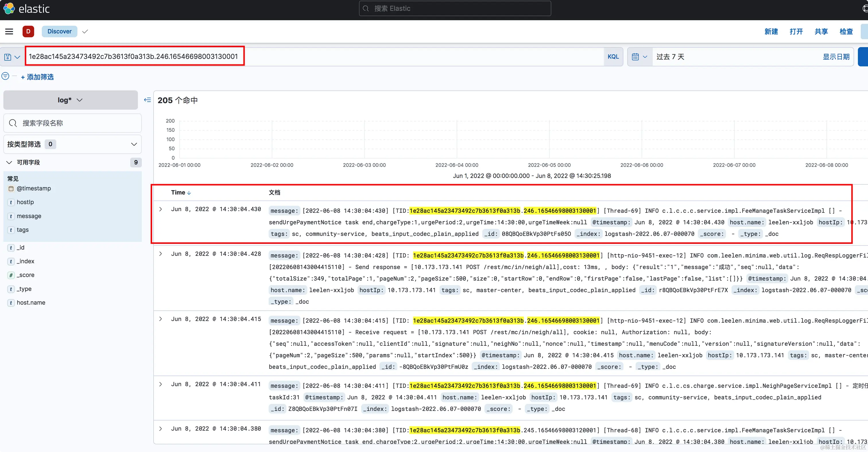The image size is (868, 452).
Task: Click the filter options circle icon
Action: point(5,76)
